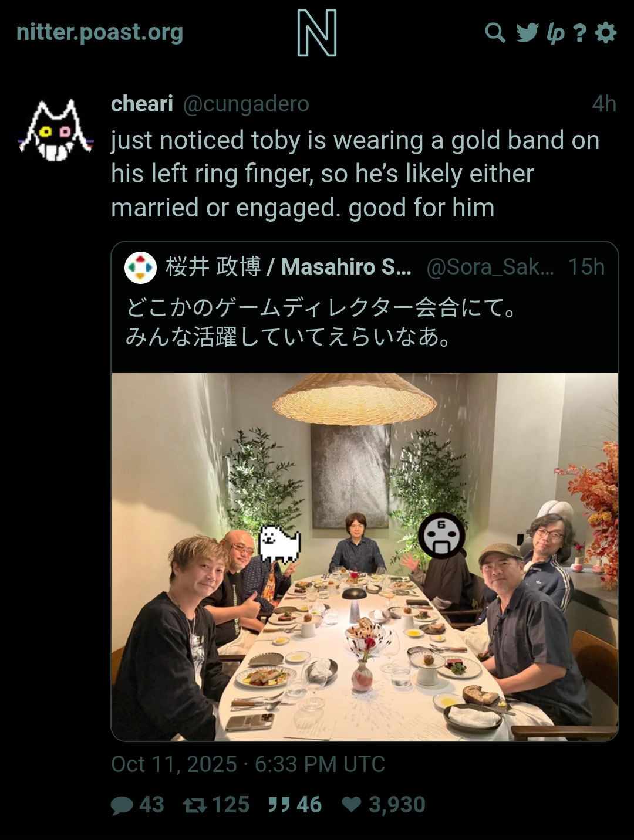Open the Liberapay icon link
634x840 pixels.
click(x=555, y=33)
